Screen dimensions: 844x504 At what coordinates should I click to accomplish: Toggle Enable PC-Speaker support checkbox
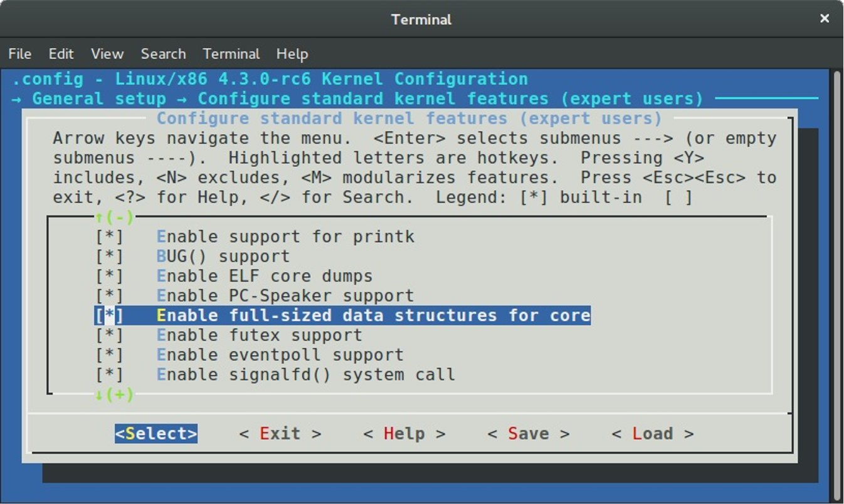pyautogui.click(x=110, y=296)
